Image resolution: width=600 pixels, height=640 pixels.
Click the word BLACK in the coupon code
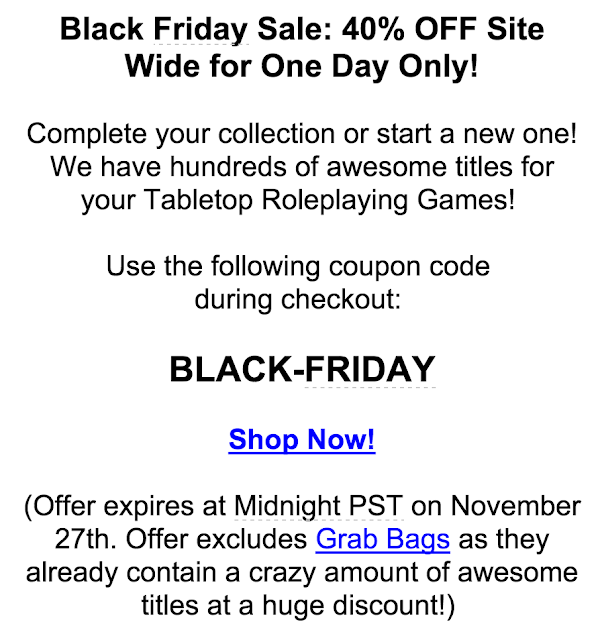[x=230, y=369]
